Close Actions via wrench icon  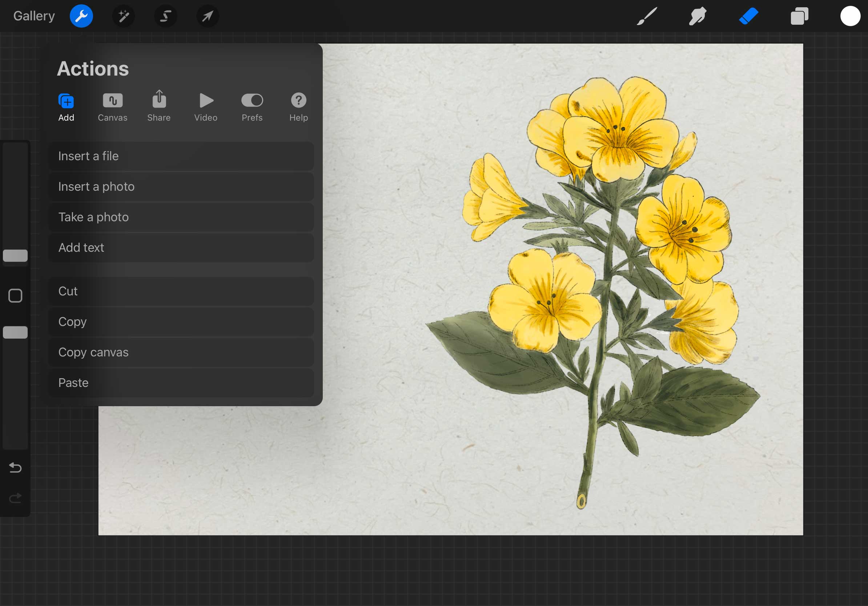click(x=81, y=16)
